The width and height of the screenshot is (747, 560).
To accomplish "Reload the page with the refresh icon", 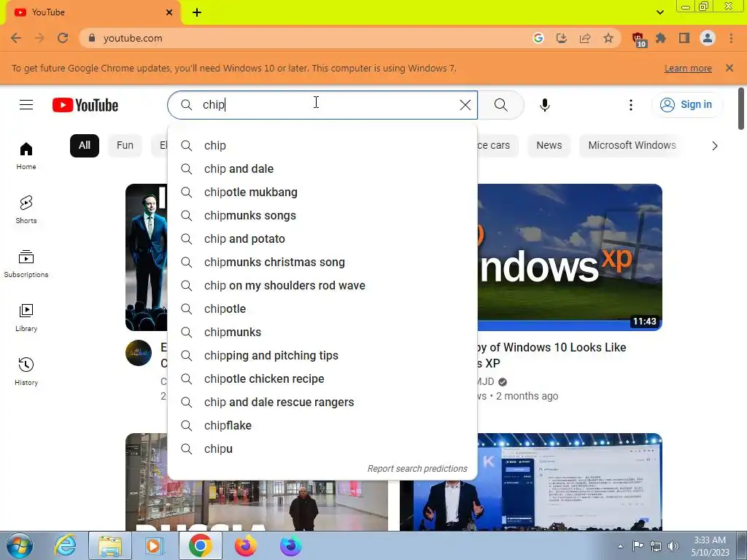I will pos(63,38).
